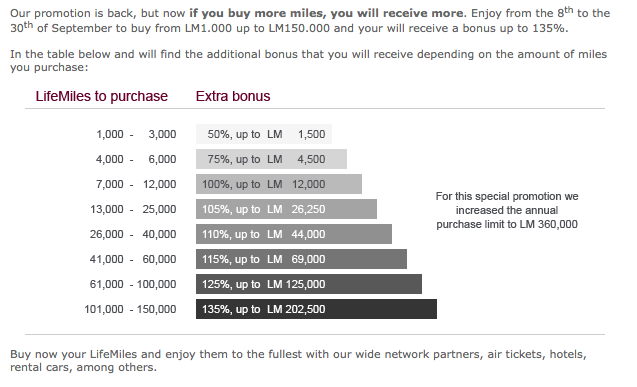Select the 61,000 - 100,000 range label
Viewport: 637px width, 387px height.
tap(133, 284)
